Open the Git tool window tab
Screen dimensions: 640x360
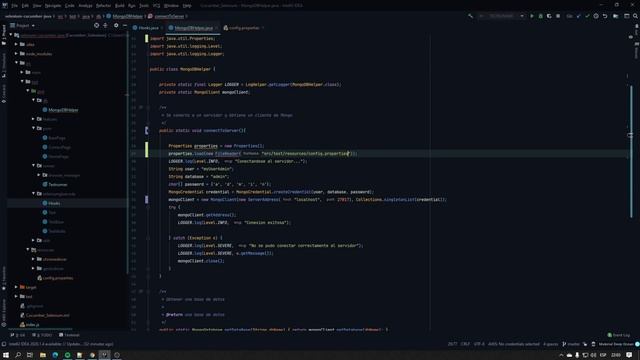point(18,335)
